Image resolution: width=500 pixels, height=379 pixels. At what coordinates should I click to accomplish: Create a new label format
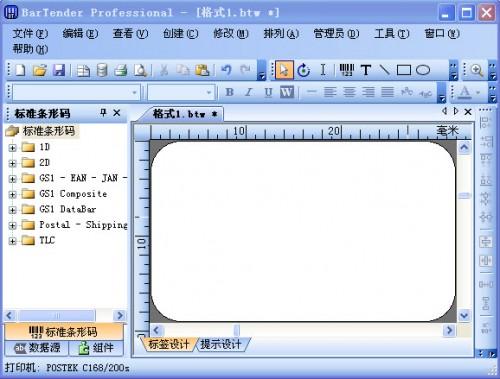click(x=21, y=70)
